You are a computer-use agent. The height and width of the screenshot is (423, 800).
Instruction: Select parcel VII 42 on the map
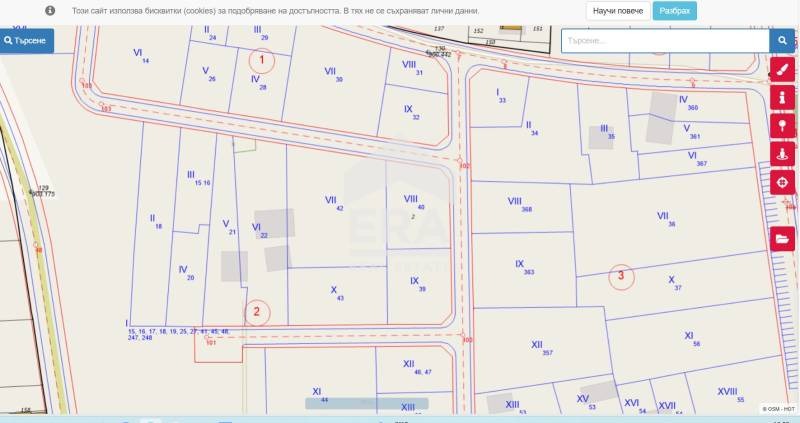coord(334,204)
